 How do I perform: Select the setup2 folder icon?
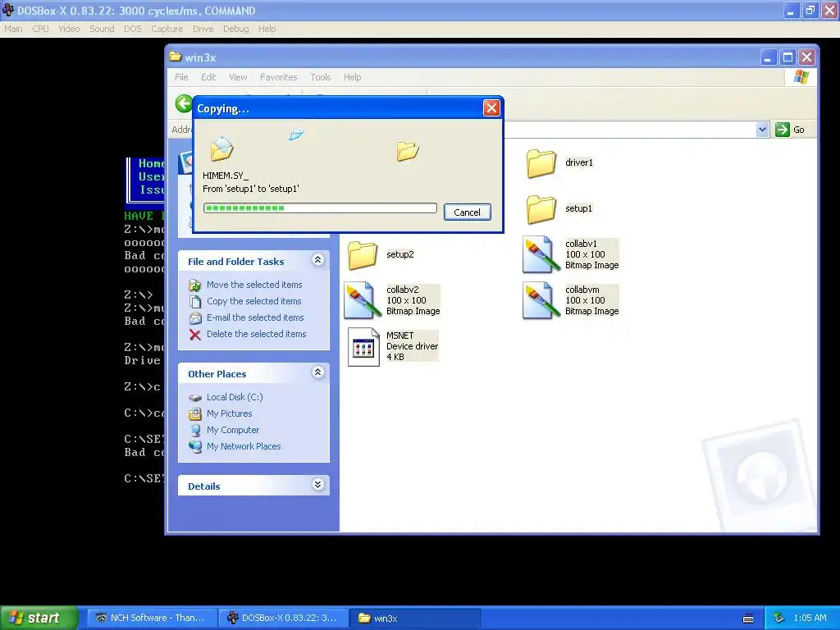(363, 255)
